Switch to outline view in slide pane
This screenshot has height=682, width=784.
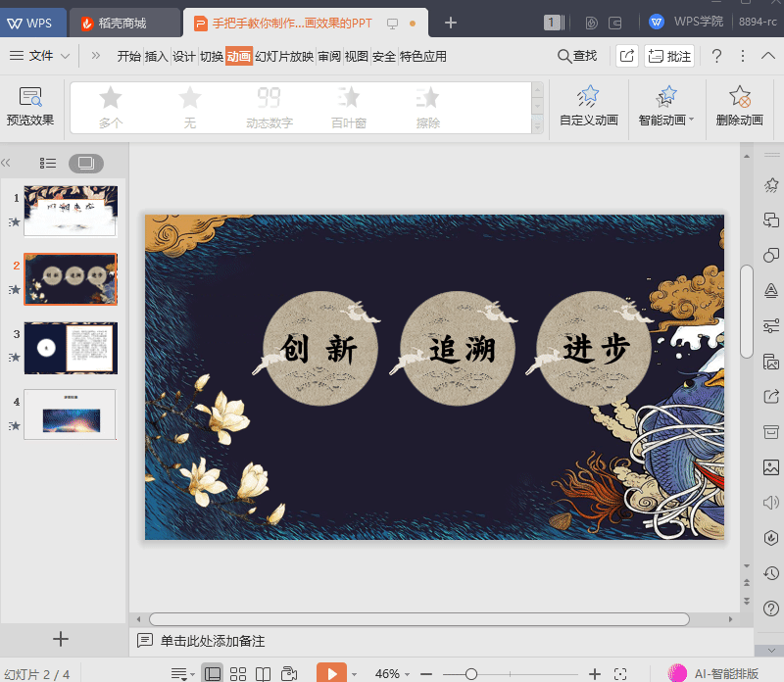48,163
